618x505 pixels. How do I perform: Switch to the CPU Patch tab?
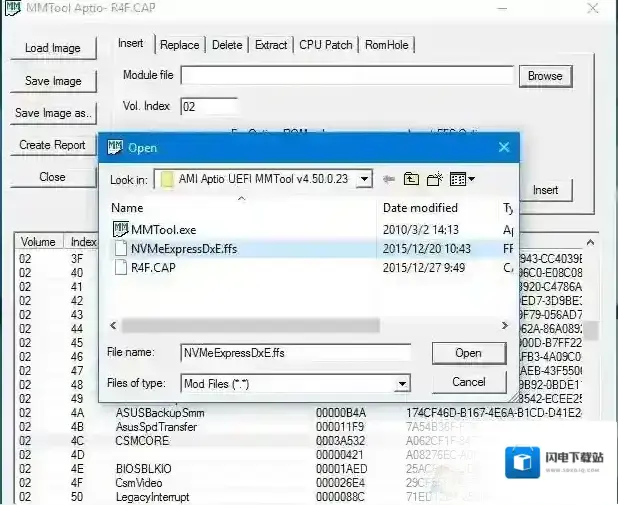point(325,45)
